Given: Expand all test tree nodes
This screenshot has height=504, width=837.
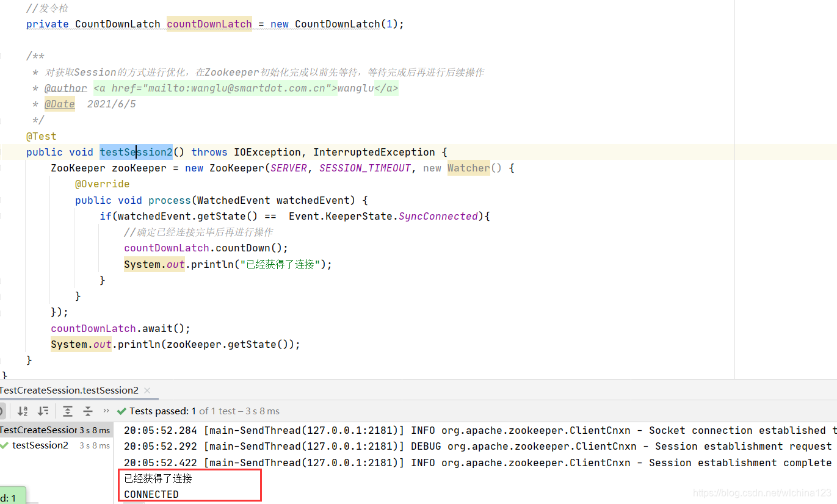Looking at the screenshot, I should click(x=68, y=411).
